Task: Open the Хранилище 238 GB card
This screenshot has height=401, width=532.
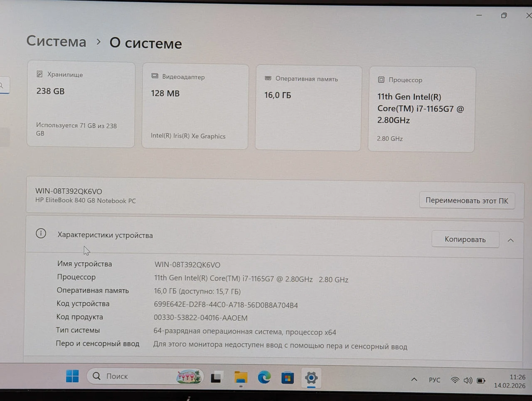Action: coord(81,104)
